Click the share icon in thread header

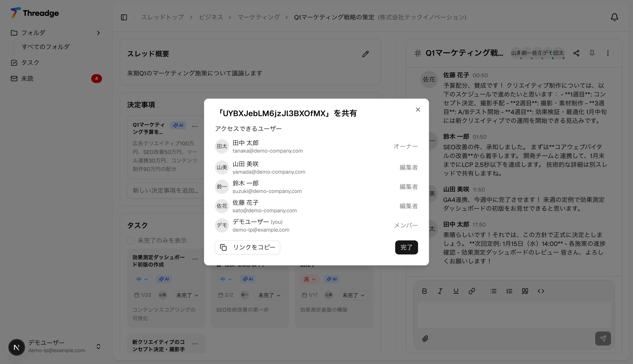coord(576,53)
